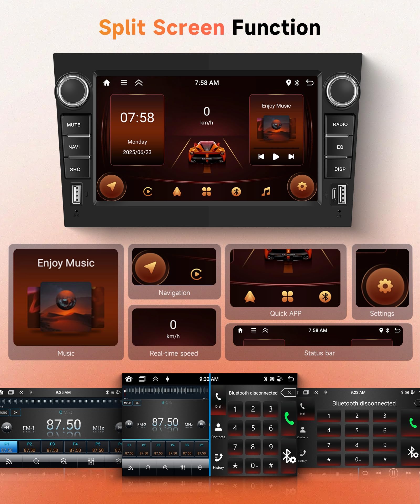420x504 pixels.
Task: Open radio settings gear on 9:32 AM screen
Action: pyautogui.click(x=200, y=468)
